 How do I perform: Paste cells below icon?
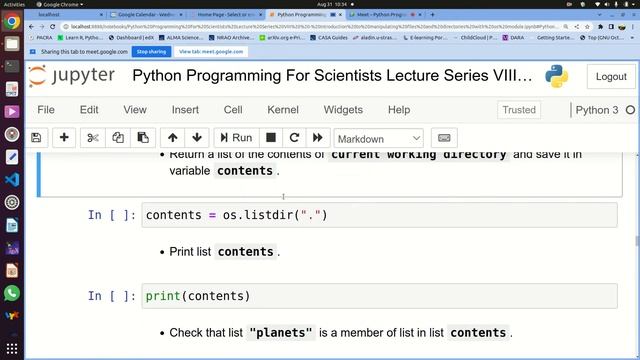pos(143,138)
